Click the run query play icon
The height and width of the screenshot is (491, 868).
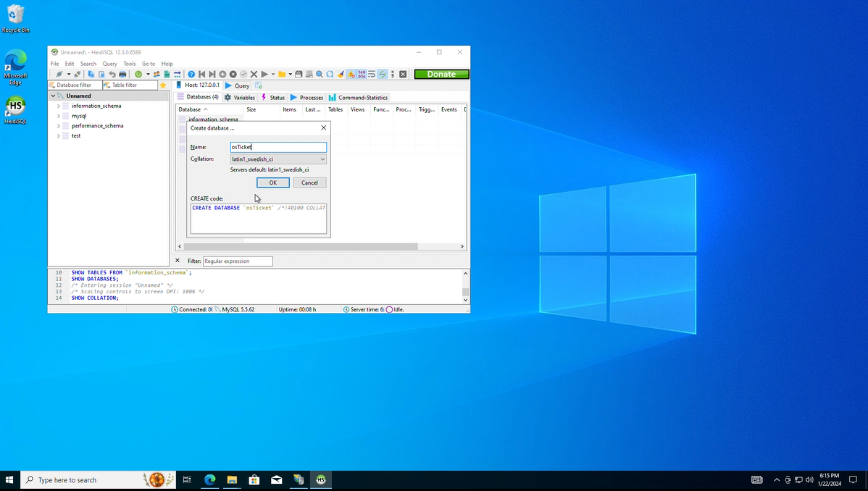264,74
